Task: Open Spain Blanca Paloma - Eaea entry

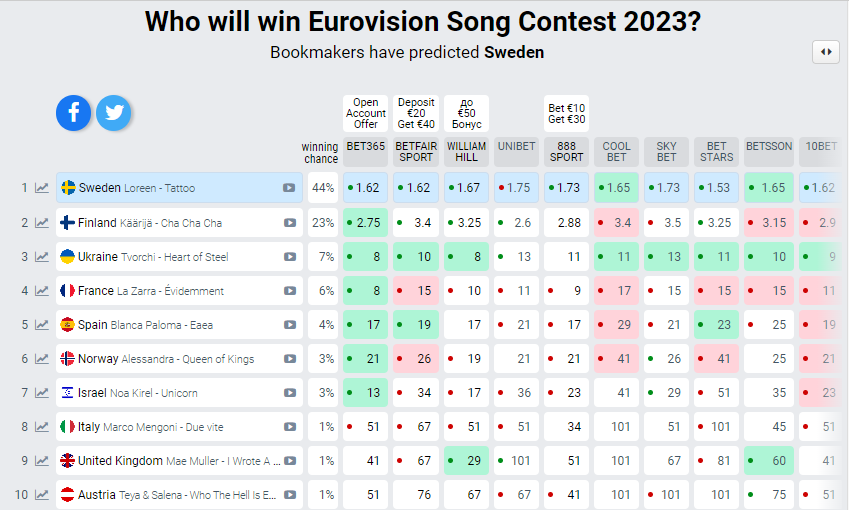Action: [179, 325]
